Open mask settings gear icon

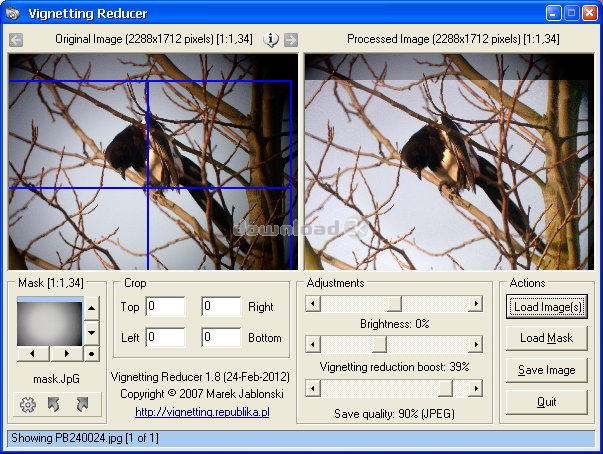(28, 404)
